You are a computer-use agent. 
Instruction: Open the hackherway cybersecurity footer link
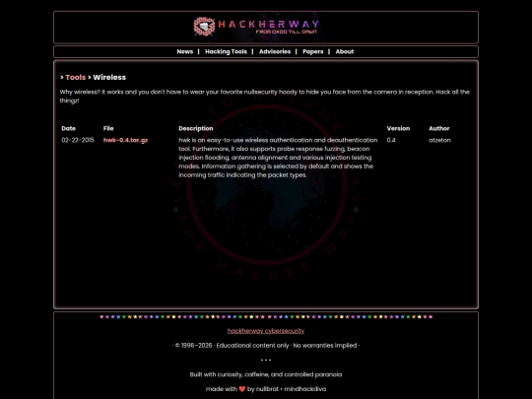(x=266, y=331)
